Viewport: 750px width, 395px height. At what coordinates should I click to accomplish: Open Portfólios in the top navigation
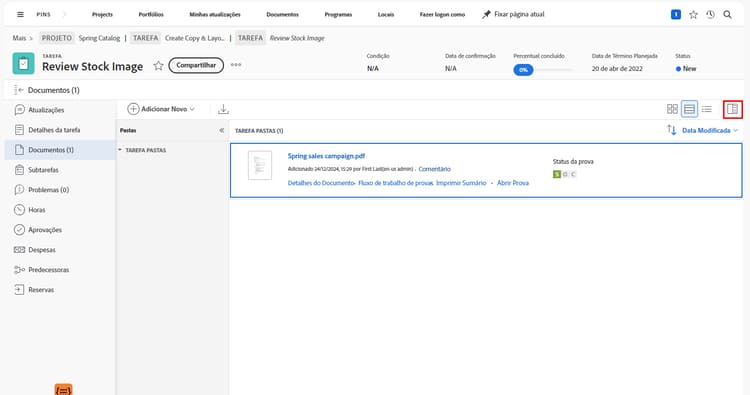(x=151, y=14)
